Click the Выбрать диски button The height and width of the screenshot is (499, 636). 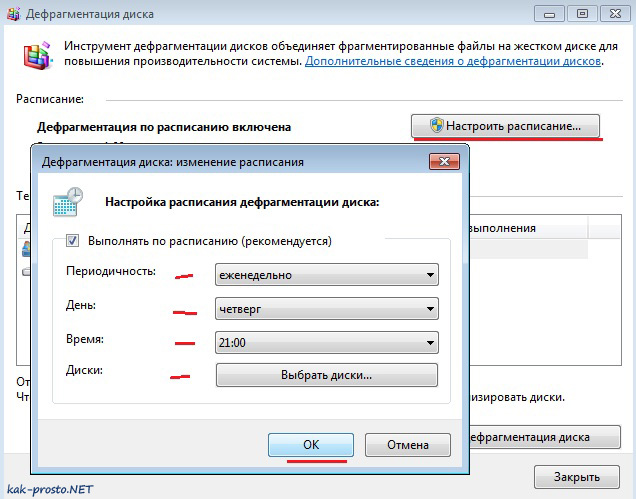point(327,375)
